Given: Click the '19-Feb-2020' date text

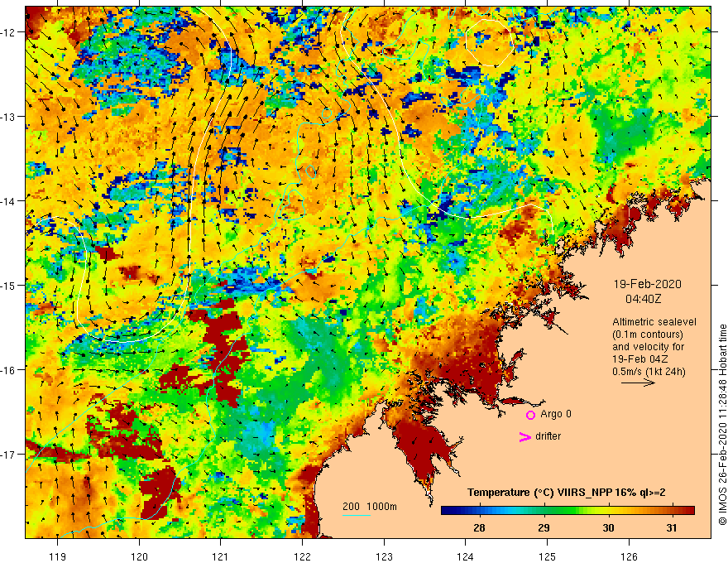Looking at the screenshot, I should click(647, 284).
